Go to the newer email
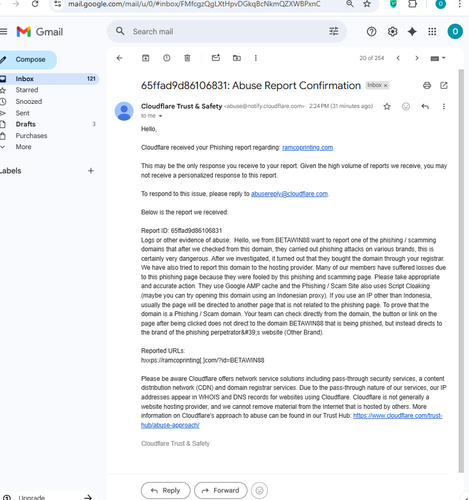 pyautogui.click(x=398, y=58)
